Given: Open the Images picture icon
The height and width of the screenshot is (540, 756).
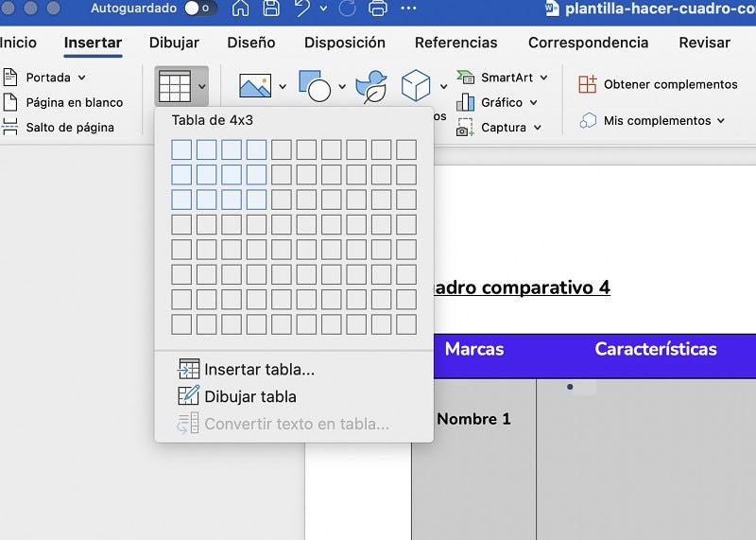Looking at the screenshot, I should (255, 86).
